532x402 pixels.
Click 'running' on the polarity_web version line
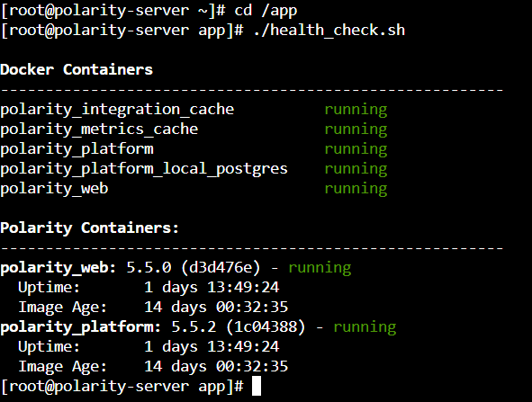(320, 269)
